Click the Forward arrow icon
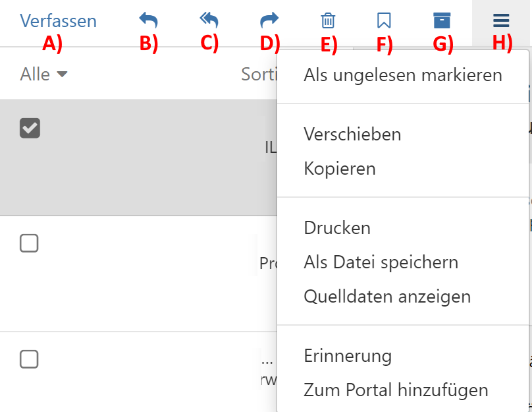 pyautogui.click(x=269, y=21)
